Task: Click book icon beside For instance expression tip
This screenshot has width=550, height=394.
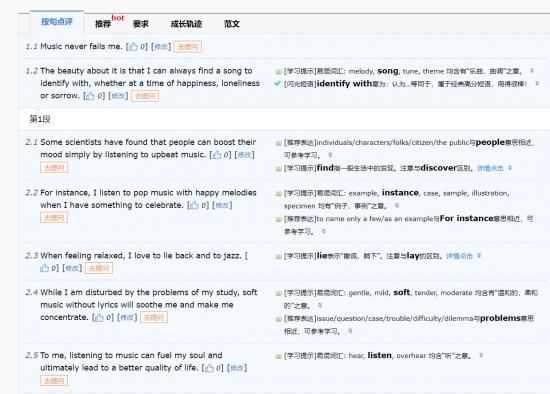Action: point(279,219)
